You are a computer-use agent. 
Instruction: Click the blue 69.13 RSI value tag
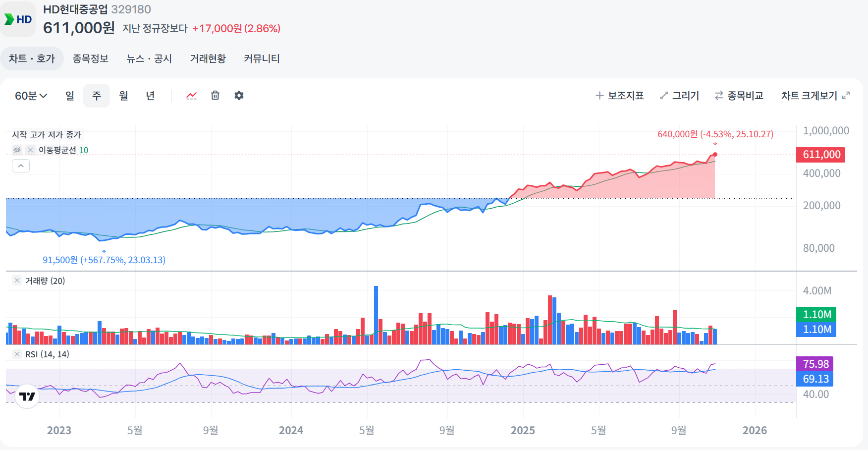815,379
